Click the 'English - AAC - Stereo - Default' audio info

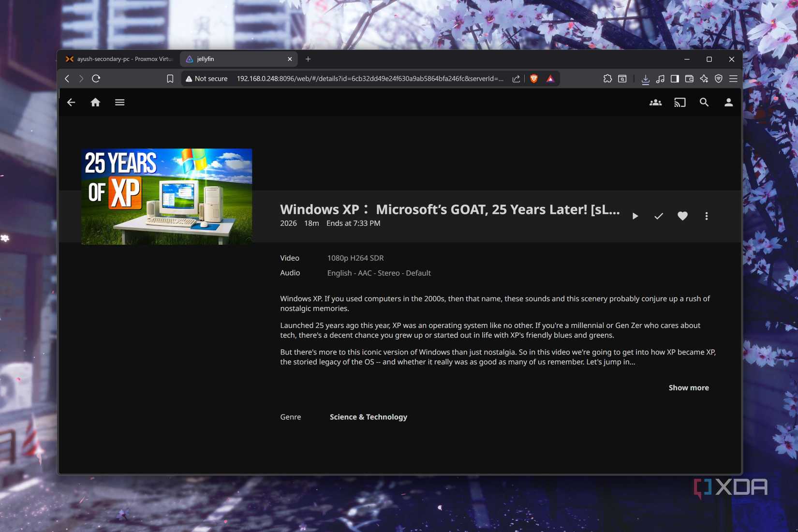379,273
